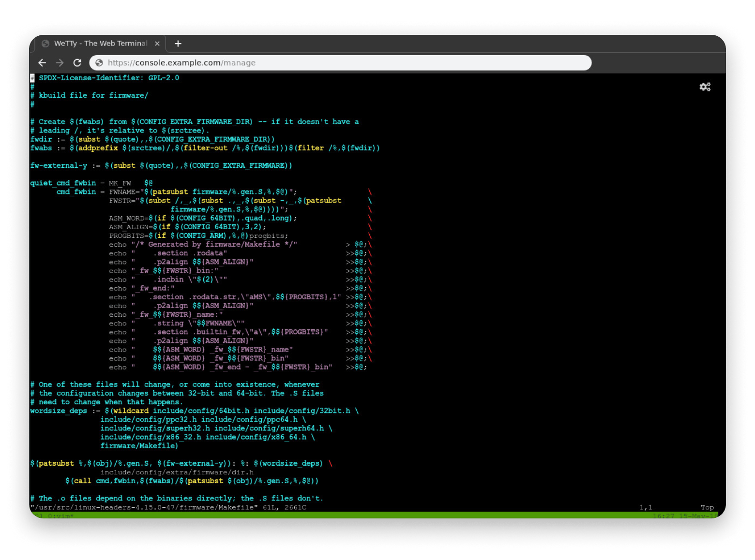
Task: Close the WeTTy Web Terminal tab
Action: click(x=157, y=44)
